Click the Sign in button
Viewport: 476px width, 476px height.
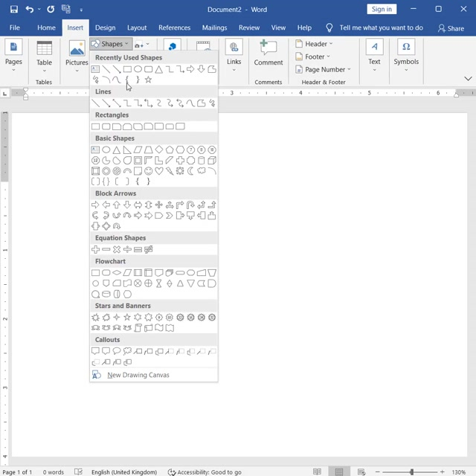tap(382, 9)
